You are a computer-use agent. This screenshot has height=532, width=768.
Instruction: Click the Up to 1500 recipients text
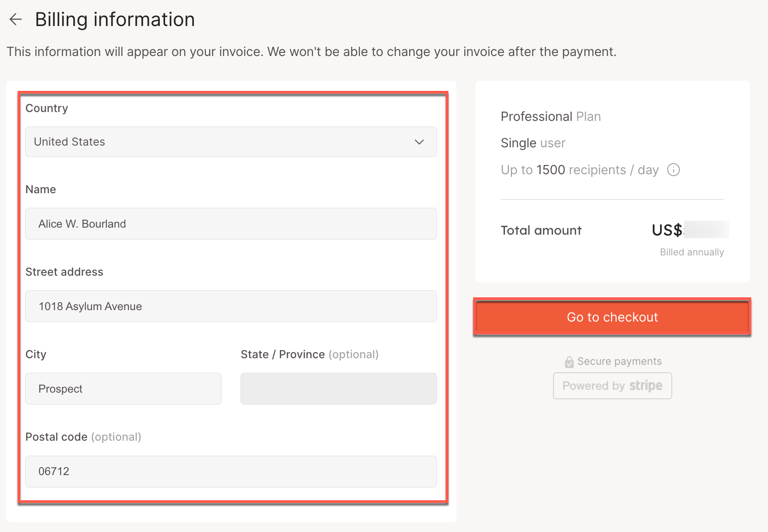pyautogui.click(x=580, y=169)
